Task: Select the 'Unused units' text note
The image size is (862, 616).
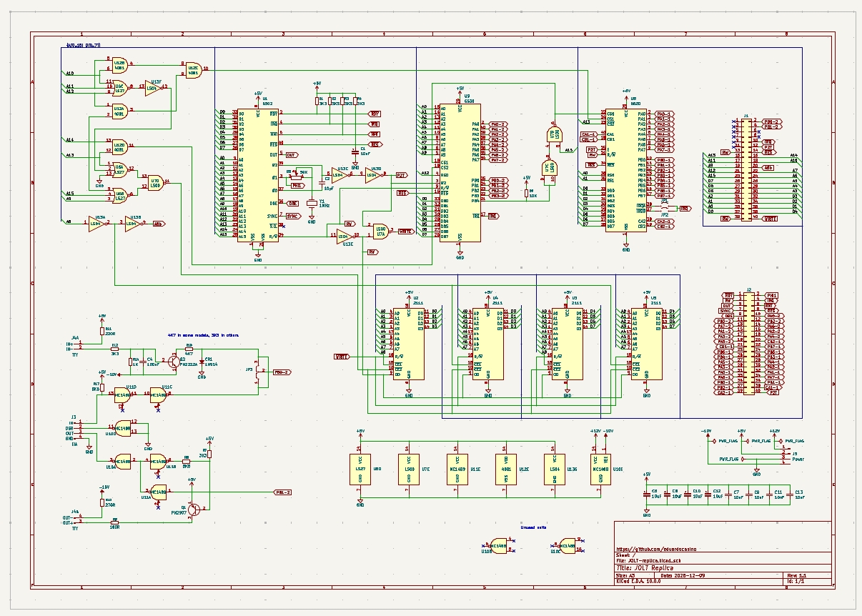Action: coord(532,527)
